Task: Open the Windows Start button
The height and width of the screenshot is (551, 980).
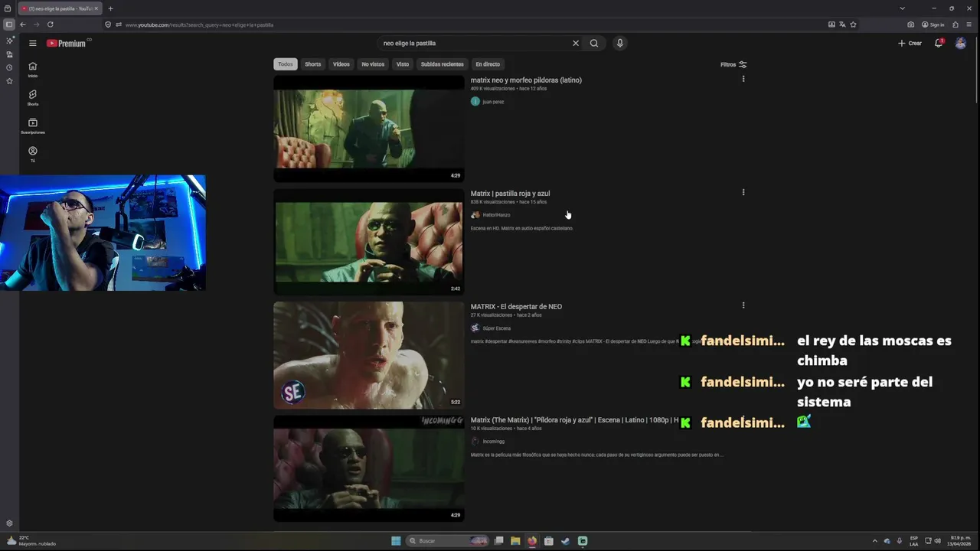Action: click(396, 541)
